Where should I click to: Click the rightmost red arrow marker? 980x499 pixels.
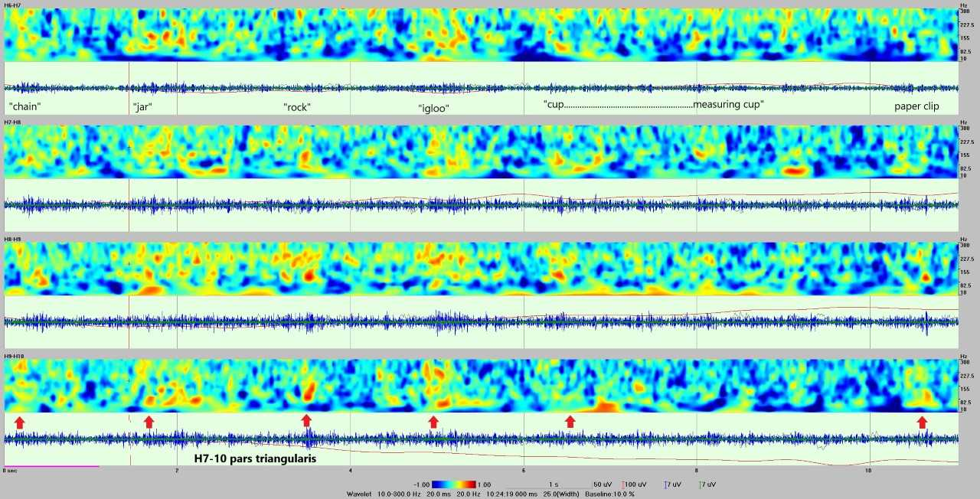[922, 422]
